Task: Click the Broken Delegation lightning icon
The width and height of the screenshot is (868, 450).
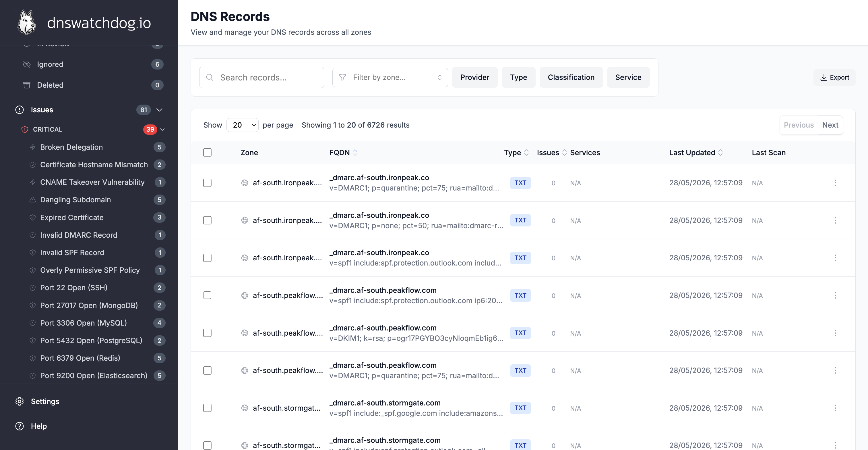Action: point(33,147)
